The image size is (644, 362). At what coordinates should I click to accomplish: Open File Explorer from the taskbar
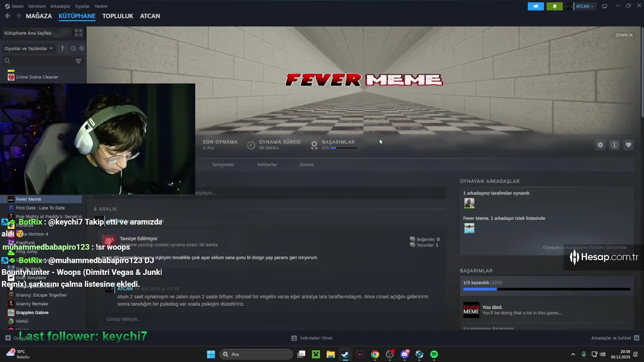(331, 354)
